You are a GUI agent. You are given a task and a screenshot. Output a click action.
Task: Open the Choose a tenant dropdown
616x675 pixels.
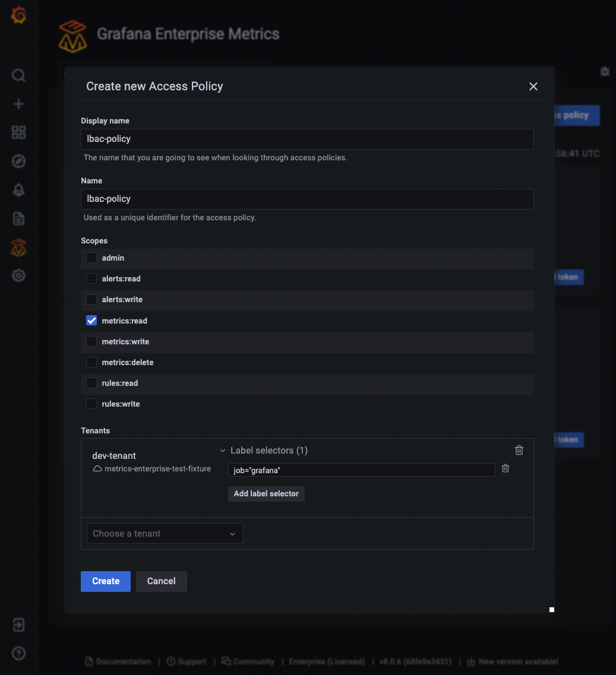pos(165,533)
